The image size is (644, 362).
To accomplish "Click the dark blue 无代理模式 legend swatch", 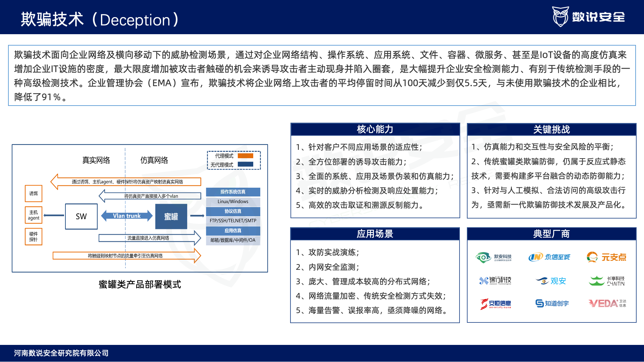I will click(x=246, y=164).
